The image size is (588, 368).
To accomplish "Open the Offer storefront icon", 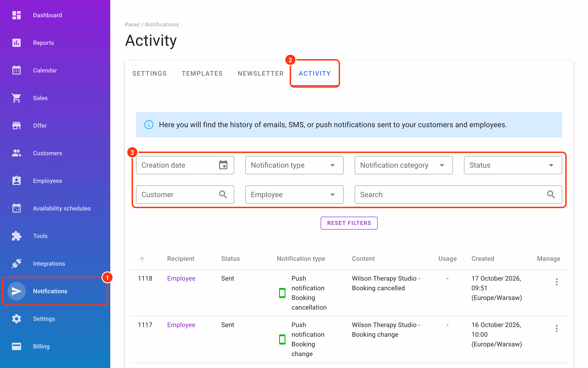I will point(17,126).
